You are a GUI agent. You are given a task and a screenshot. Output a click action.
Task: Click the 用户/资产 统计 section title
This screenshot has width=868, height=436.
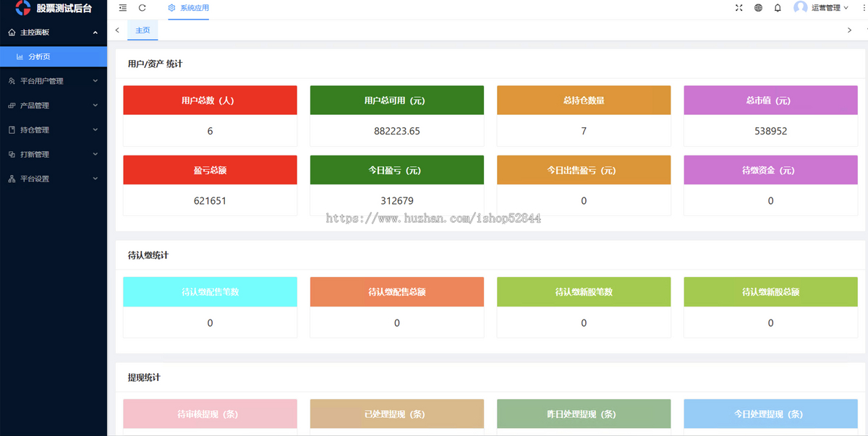coord(155,64)
